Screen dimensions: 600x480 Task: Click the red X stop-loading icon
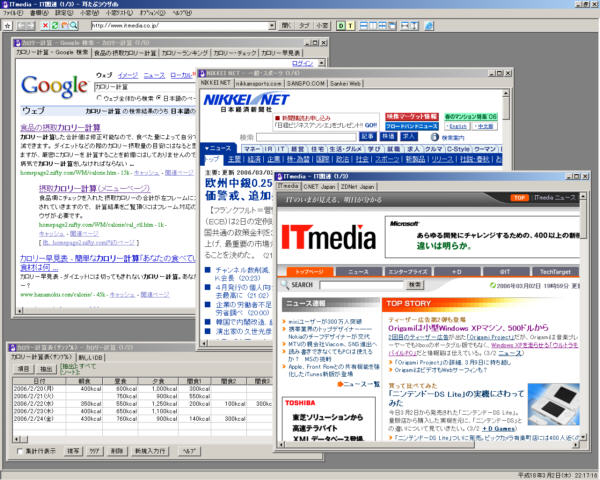(x=45, y=26)
